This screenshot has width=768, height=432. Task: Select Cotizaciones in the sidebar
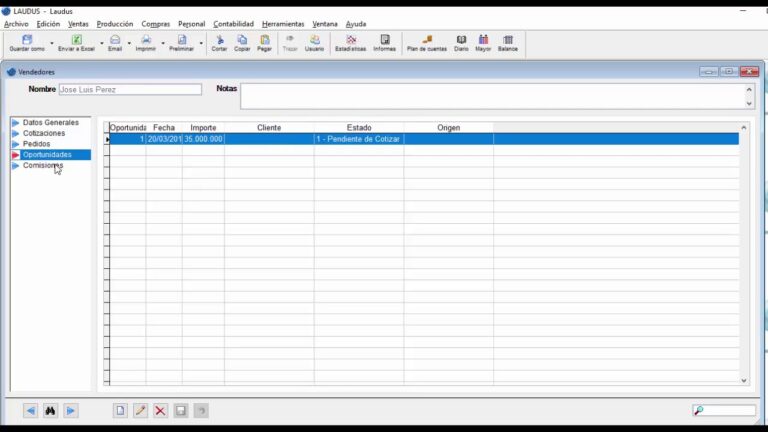44,133
